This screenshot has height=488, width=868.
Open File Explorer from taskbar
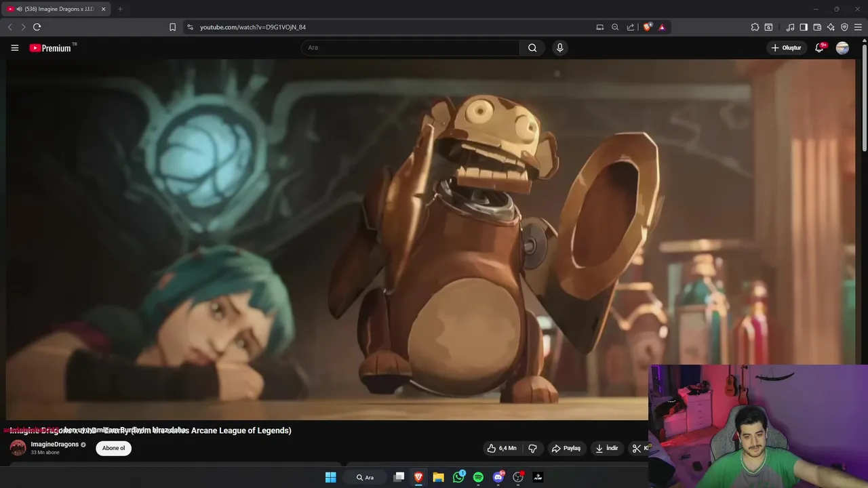[x=439, y=477]
